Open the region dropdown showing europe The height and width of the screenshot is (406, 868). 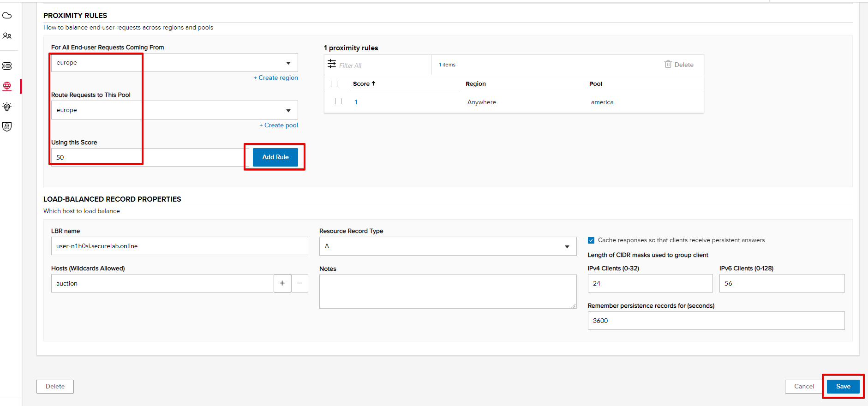coord(174,63)
